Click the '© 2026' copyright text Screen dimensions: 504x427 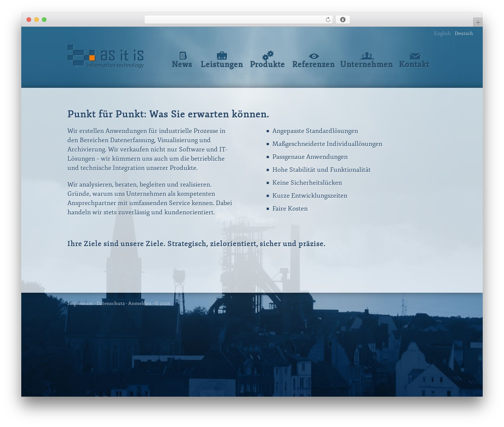162,303
